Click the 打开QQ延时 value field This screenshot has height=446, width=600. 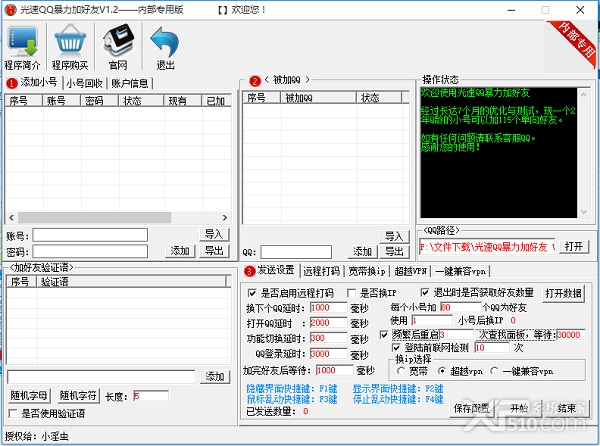tap(328, 323)
